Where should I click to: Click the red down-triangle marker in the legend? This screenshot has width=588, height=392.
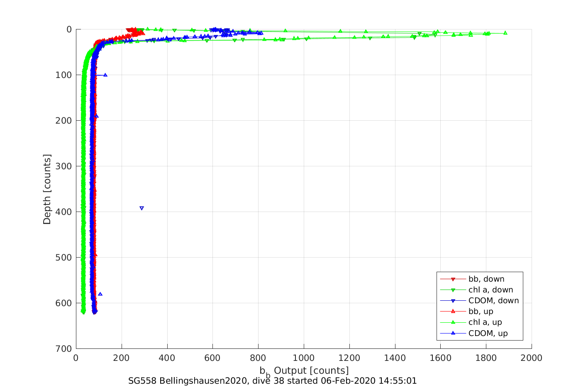pos(453,279)
